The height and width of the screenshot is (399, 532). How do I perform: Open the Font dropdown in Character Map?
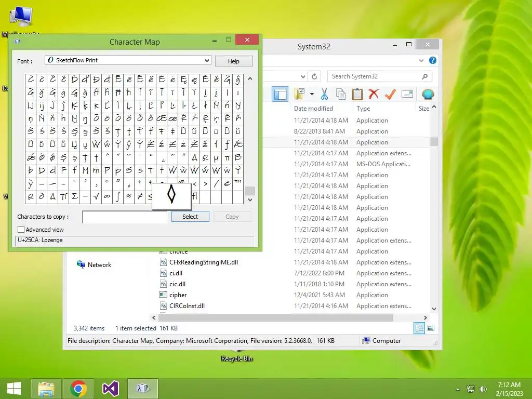point(207,60)
